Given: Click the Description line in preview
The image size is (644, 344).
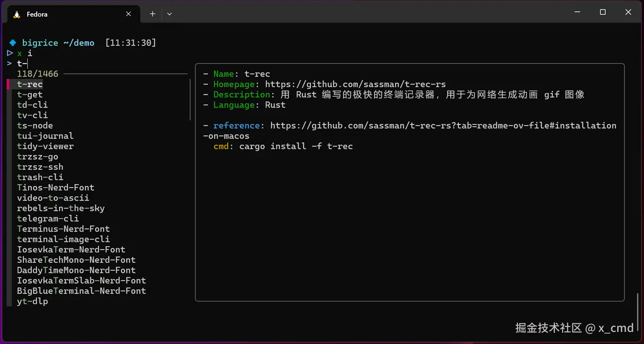Looking at the screenshot, I should tap(394, 94).
